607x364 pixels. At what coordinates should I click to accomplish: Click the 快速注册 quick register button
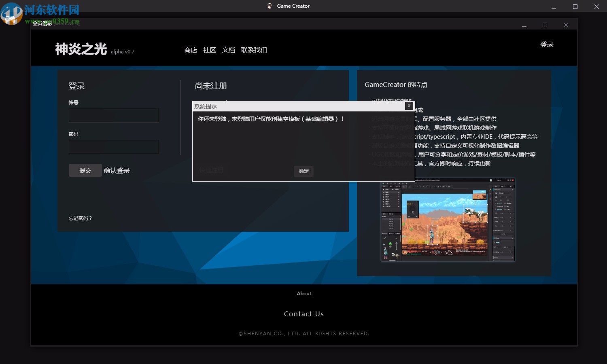(x=210, y=170)
